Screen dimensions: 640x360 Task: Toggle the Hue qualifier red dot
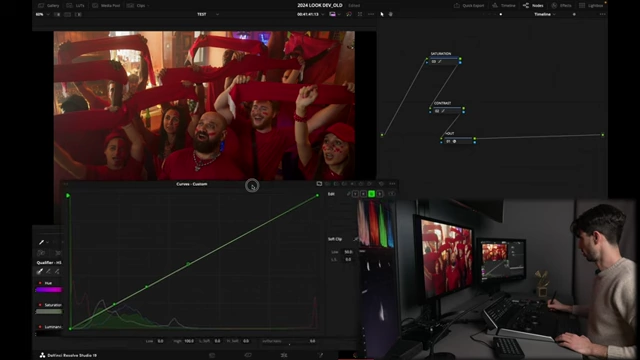[40, 283]
